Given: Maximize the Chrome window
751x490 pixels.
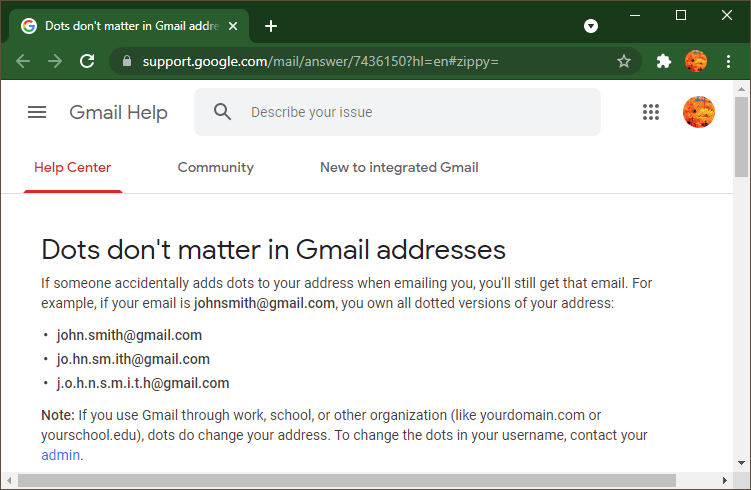Looking at the screenshot, I should point(681,15).
